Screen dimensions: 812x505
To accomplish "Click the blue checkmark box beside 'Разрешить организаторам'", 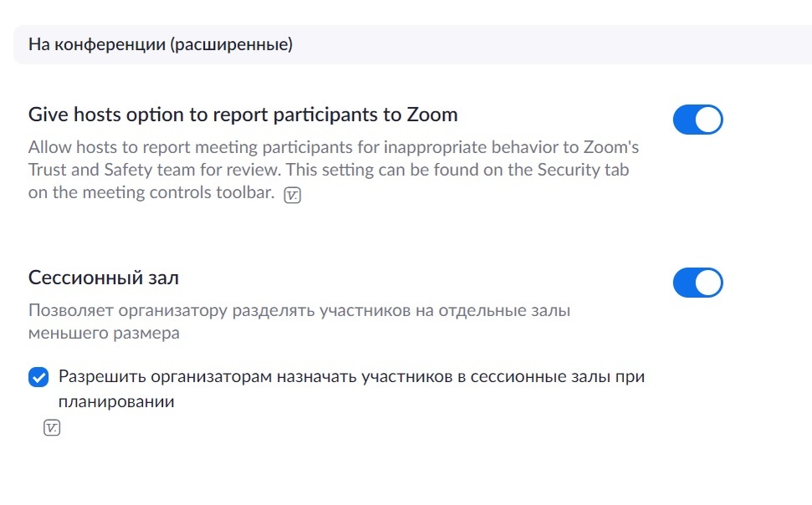I will 38,377.
